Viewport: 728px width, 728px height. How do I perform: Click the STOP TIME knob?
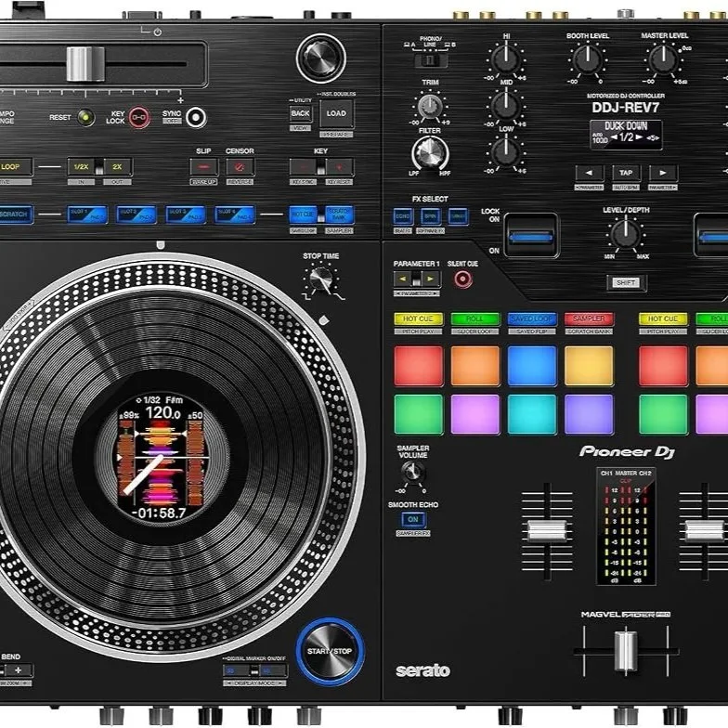321,279
